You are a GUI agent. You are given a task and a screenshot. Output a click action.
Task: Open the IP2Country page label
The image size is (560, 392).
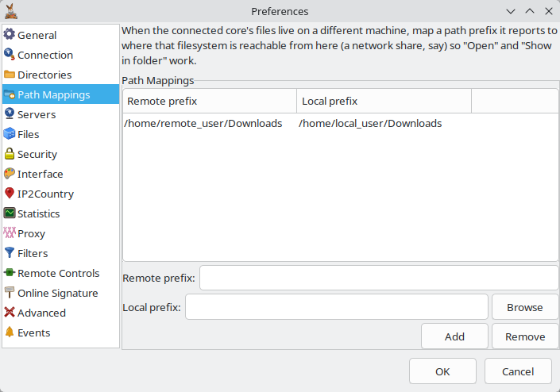46,194
